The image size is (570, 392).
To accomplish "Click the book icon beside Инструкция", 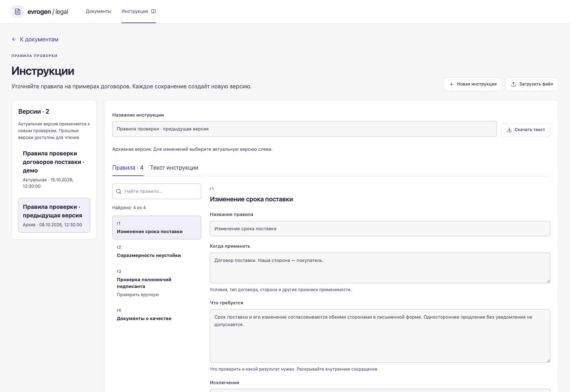I will pos(154,11).
